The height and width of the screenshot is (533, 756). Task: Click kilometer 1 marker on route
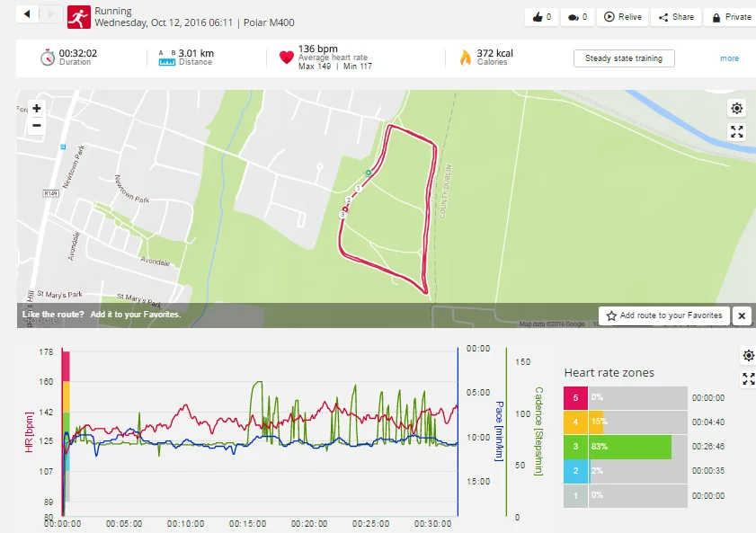point(359,189)
